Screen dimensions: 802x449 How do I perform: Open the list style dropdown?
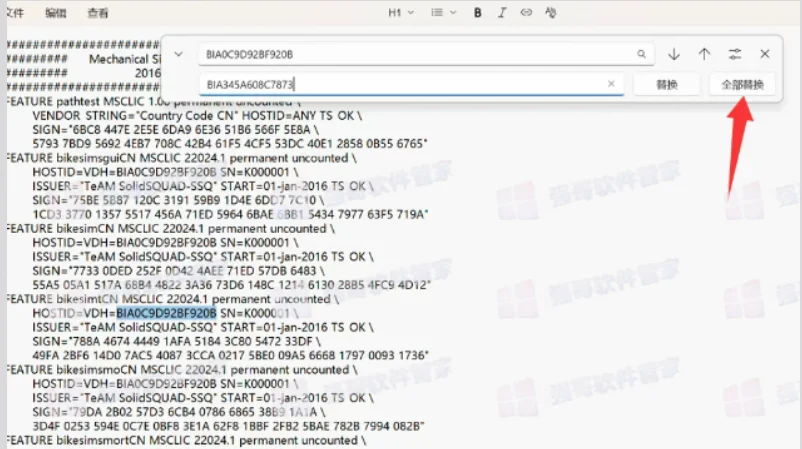tap(443, 13)
